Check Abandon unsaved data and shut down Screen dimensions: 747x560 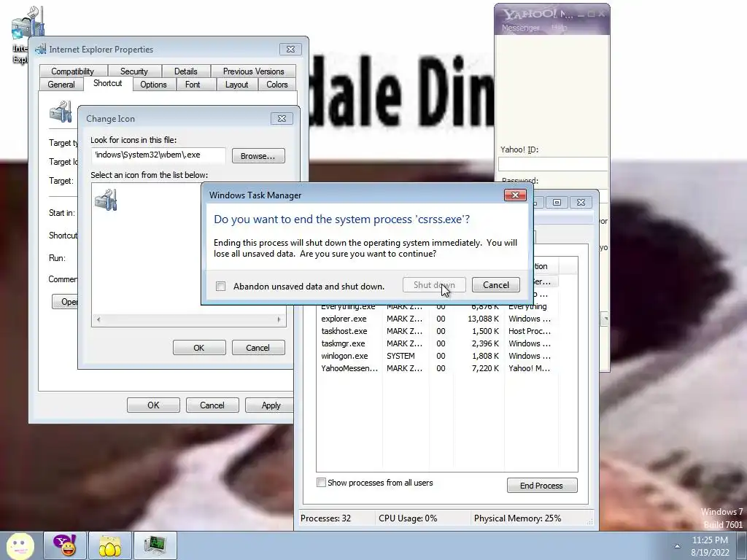click(x=220, y=286)
